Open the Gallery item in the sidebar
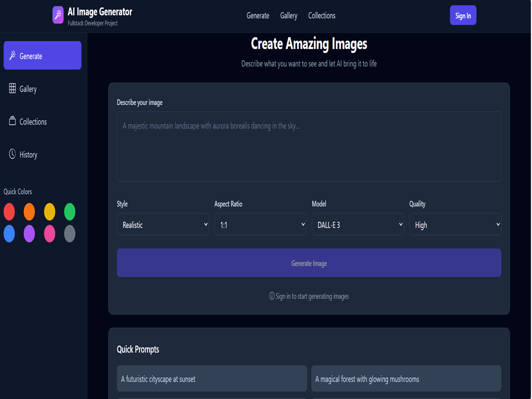This screenshot has width=532, height=399. [x=43, y=88]
